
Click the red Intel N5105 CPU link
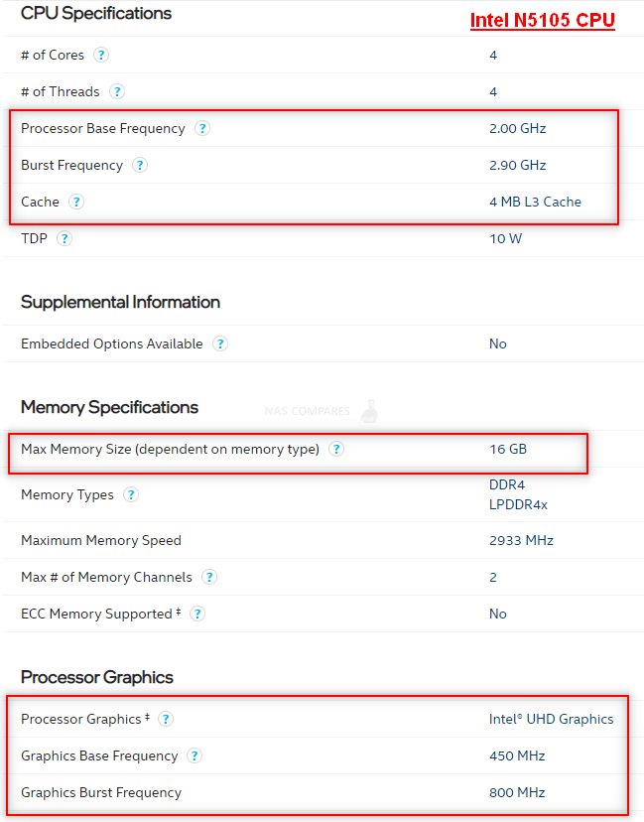pos(543,21)
